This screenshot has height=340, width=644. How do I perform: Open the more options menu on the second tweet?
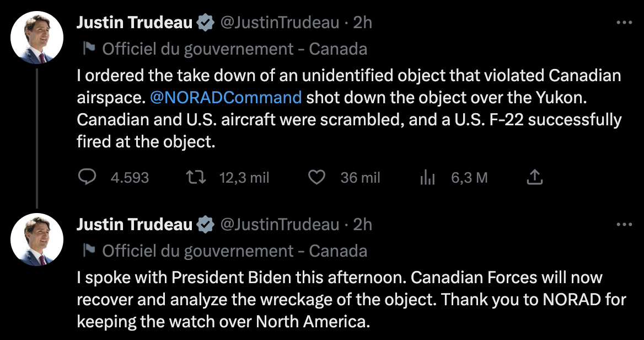pyautogui.click(x=624, y=225)
